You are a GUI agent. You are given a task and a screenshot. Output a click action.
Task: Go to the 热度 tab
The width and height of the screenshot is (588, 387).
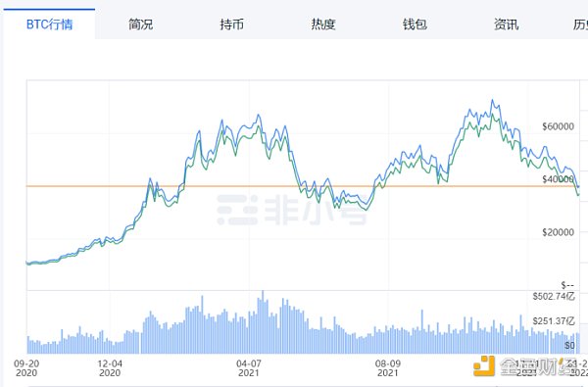pos(323,24)
